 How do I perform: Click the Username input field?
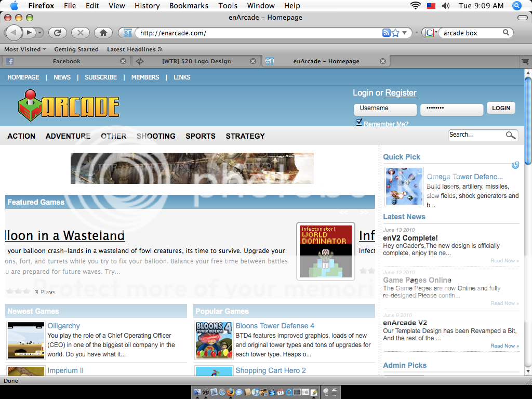click(385, 110)
